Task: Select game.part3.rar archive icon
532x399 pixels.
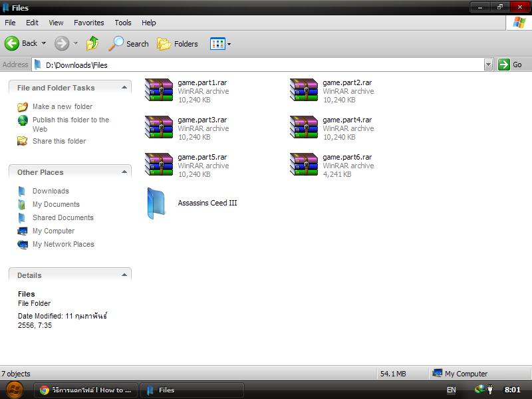Action: (159, 127)
